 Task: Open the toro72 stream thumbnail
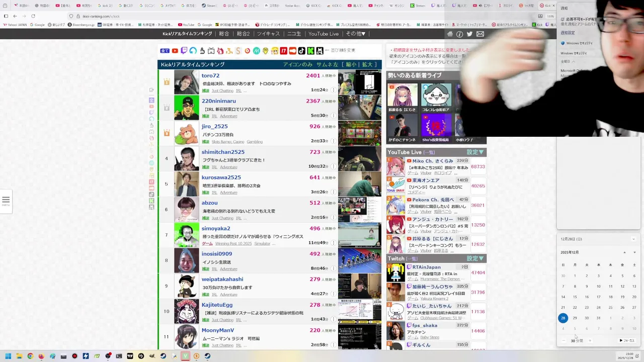point(359,82)
